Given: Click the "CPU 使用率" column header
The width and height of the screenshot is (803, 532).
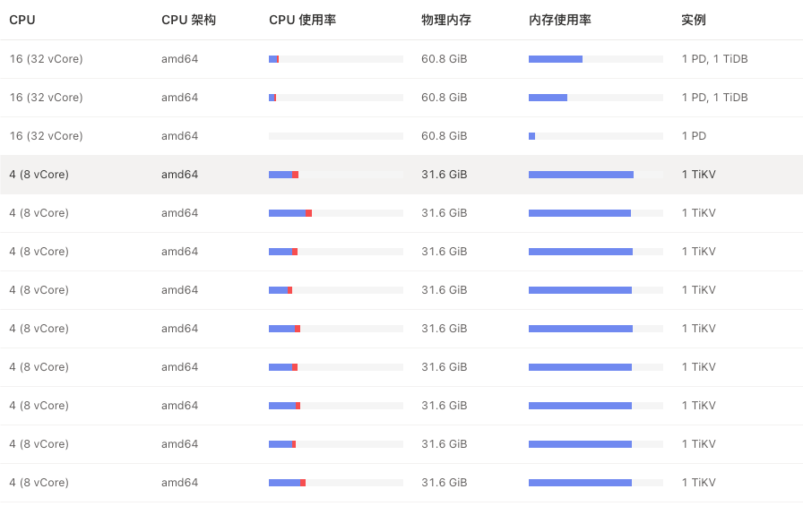Looking at the screenshot, I should (x=302, y=20).
